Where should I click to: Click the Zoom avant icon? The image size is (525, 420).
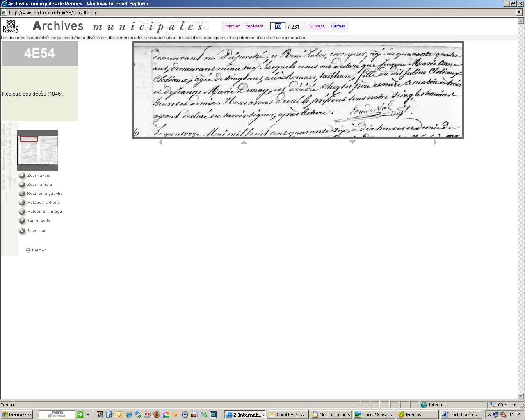coord(22,176)
